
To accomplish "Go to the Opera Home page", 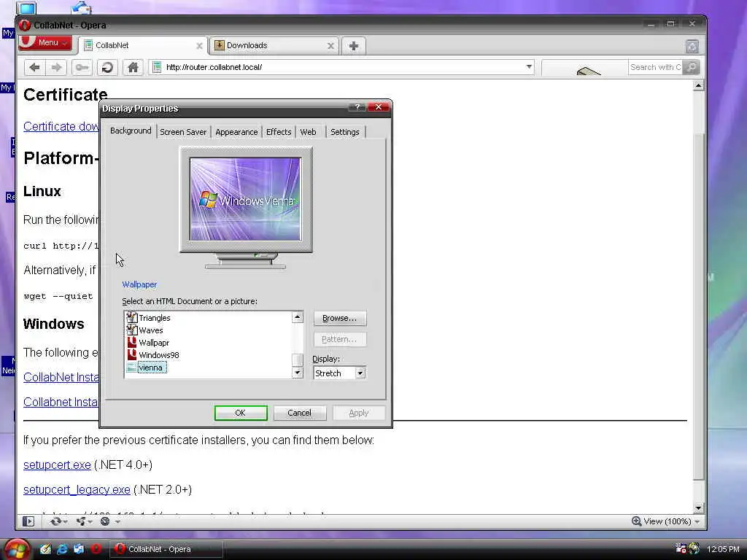I will click(133, 67).
